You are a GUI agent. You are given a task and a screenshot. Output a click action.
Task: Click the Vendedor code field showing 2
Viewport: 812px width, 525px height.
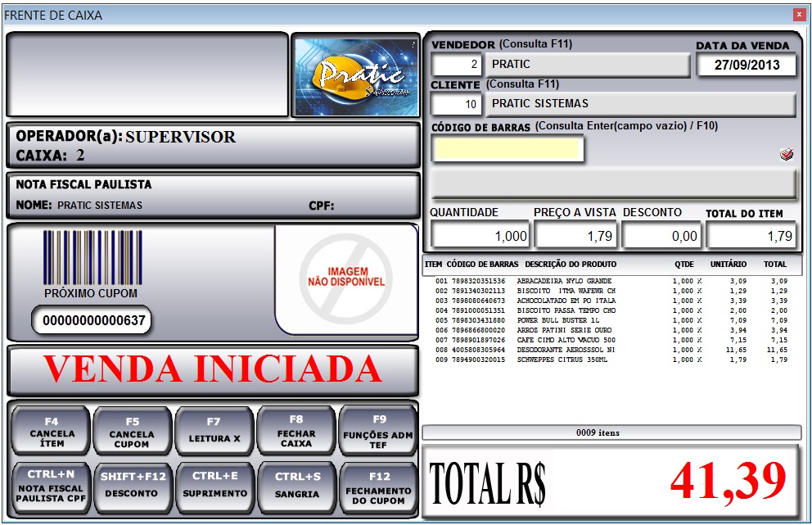point(457,65)
